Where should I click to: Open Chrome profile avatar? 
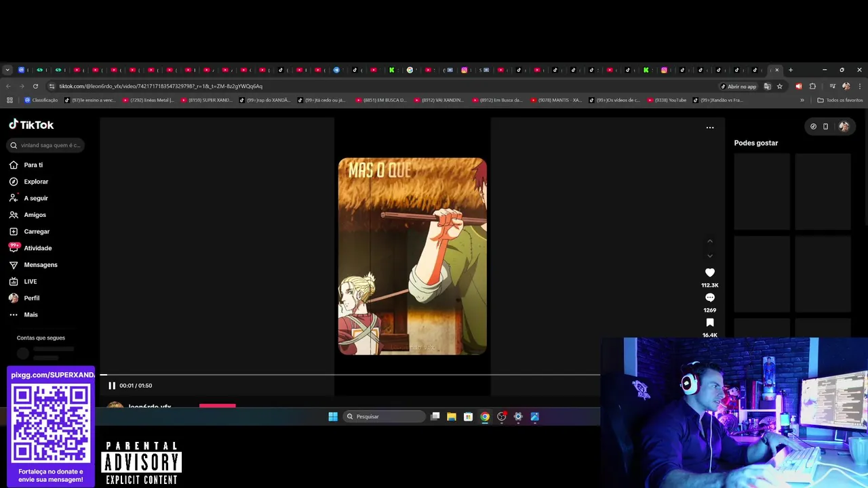coord(846,86)
